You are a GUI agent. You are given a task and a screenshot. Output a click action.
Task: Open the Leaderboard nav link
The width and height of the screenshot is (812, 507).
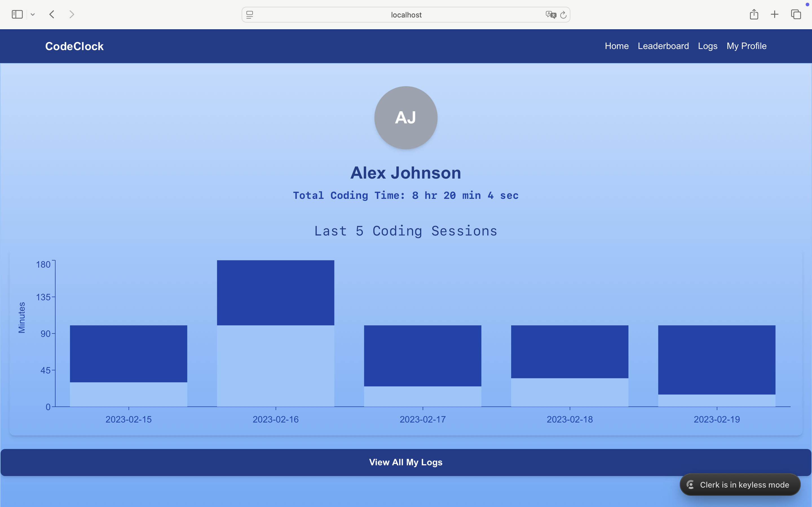[x=663, y=46]
